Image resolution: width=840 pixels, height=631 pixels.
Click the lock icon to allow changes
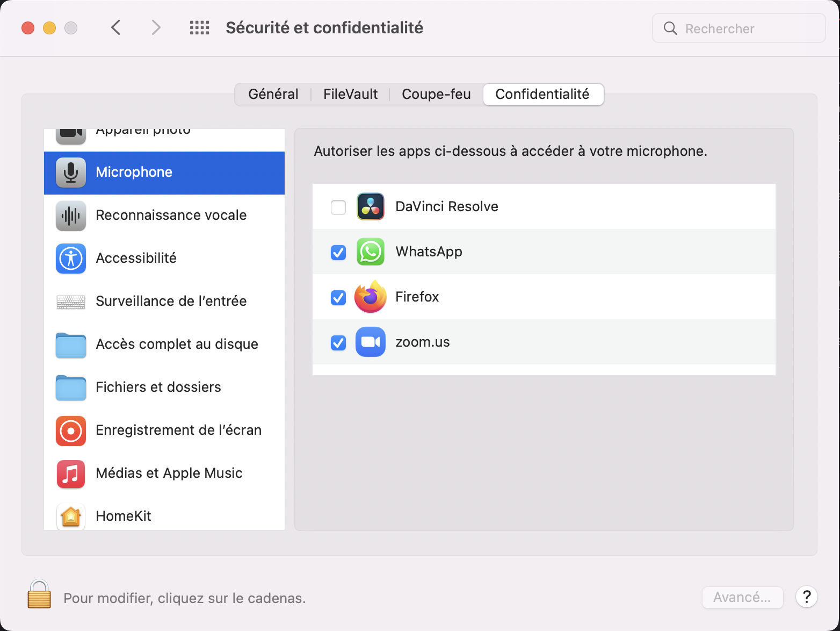pyautogui.click(x=39, y=594)
